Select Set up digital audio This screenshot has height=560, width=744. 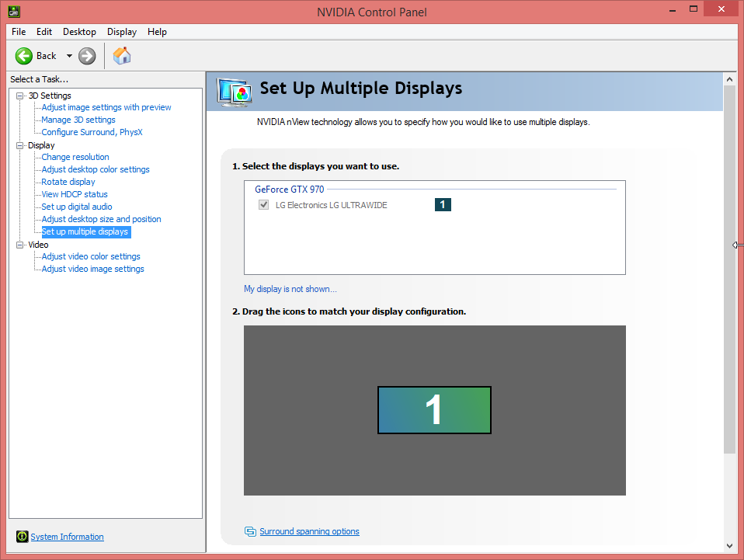pyautogui.click(x=77, y=207)
